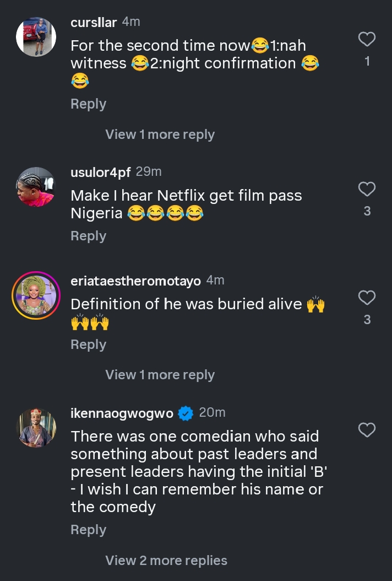Open the cursllar username link
This screenshot has height=581, width=392.
94,23
